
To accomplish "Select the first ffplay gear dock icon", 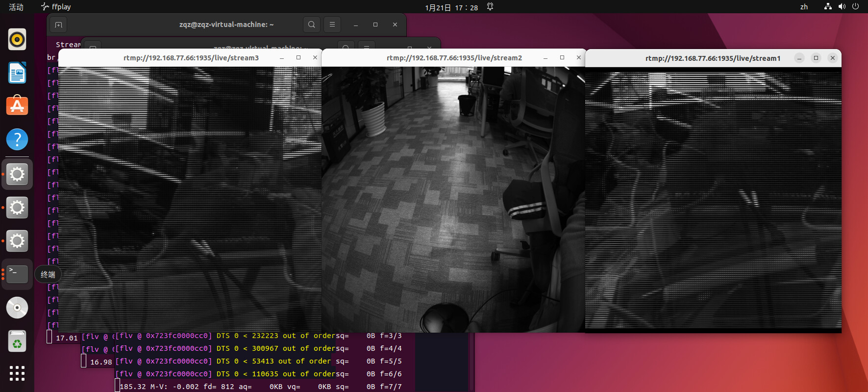I will pyautogui.click(x=17, y=174).
